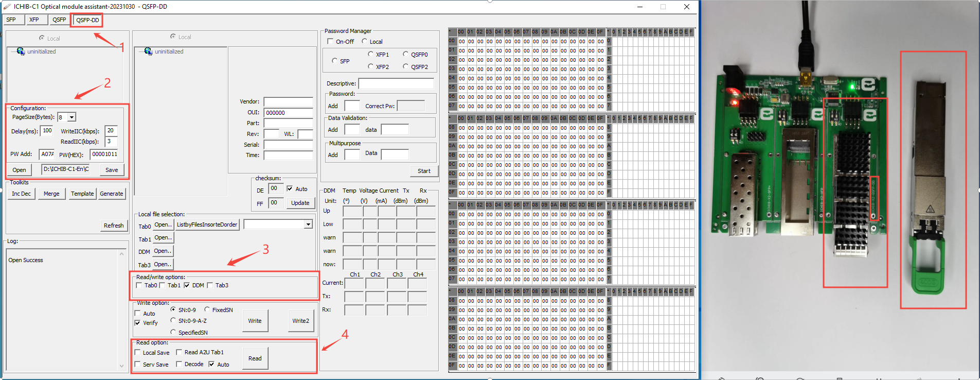Click the Descriptive text field
This screenshot has width=980, height=380.
point(396,83)
